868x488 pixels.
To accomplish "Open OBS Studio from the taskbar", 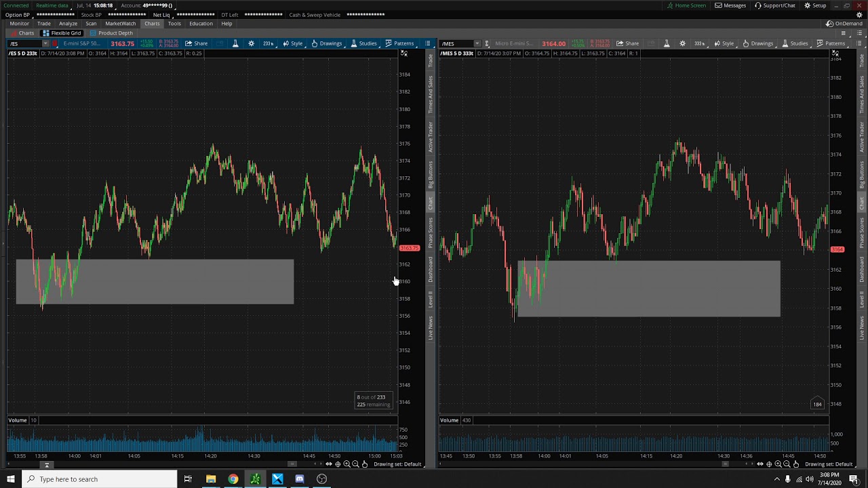I will click(x=322, y=479).
